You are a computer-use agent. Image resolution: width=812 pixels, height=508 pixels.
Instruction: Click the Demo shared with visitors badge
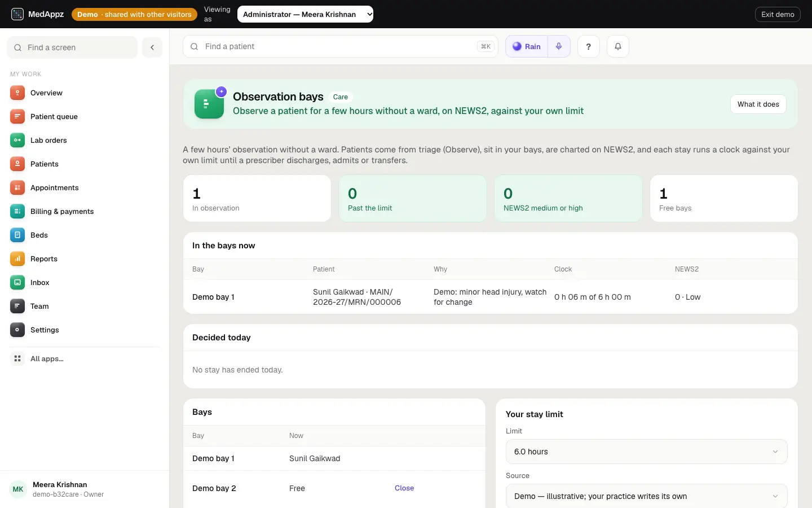pyautogui.click(x=134, y=14)
